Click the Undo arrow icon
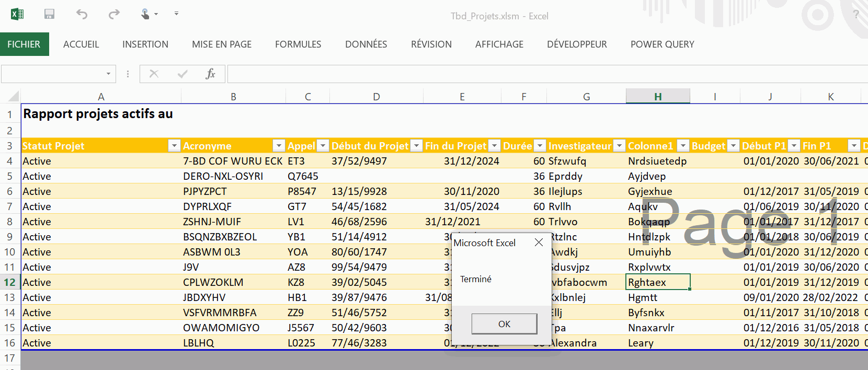 point(82,14)
